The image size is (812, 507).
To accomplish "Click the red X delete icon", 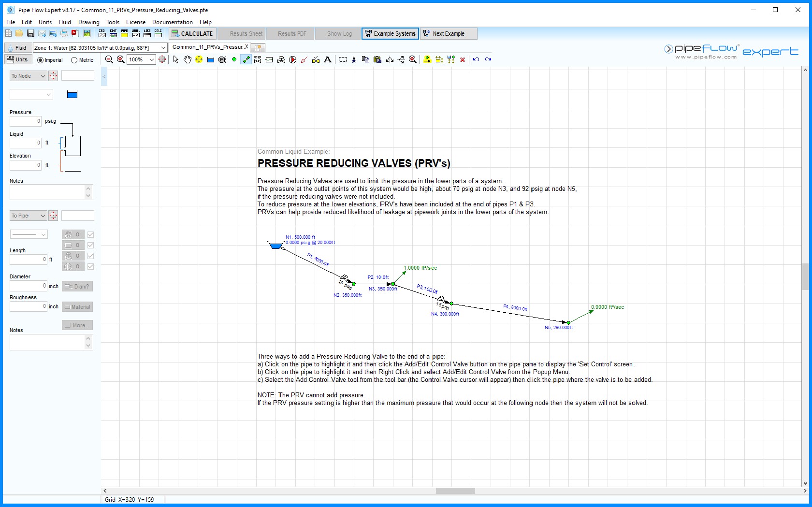I will [x=463, y=59].
